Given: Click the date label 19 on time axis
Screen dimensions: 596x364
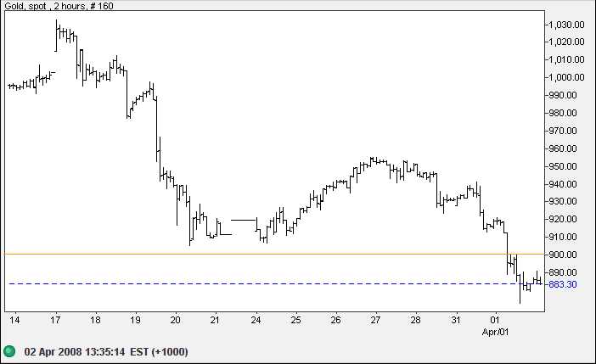Looking at the screenshot, I should coord(135,321).
